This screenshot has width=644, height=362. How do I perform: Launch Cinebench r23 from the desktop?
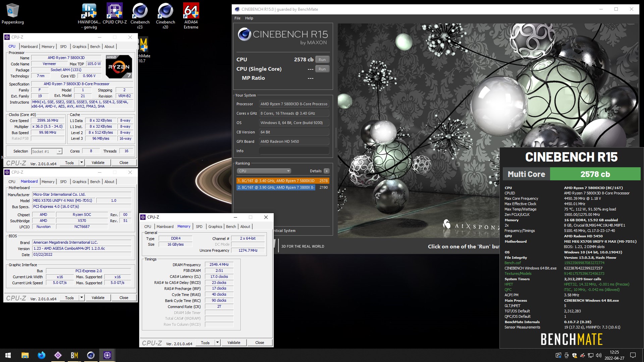(x=140, y=15)
